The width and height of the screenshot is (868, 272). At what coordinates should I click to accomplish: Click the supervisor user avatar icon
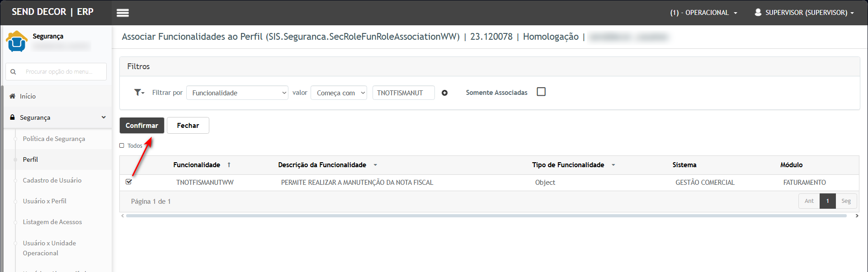pos(758,12)
